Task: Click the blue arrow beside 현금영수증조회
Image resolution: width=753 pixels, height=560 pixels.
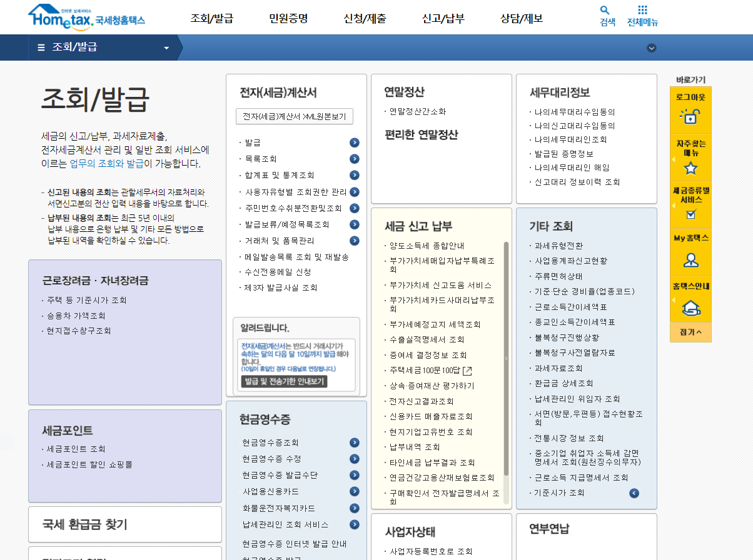Action: pyautogui.click(x=354, y=442)
